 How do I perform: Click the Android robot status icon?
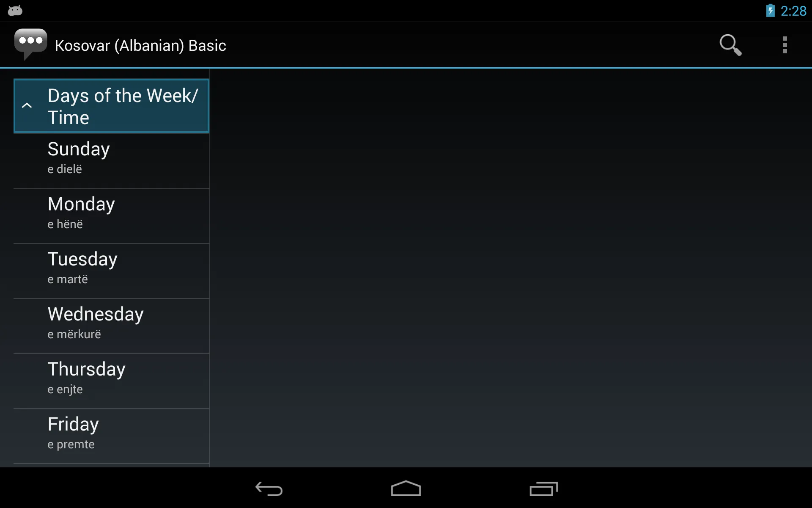click(x=15, y=10)
